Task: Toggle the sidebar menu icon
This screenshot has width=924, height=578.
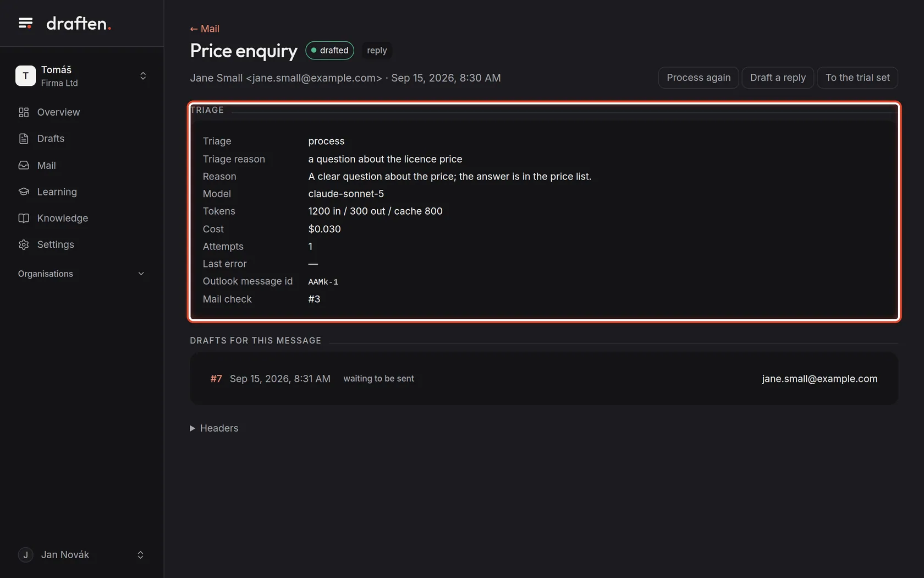Action: (x=25, y=23)
